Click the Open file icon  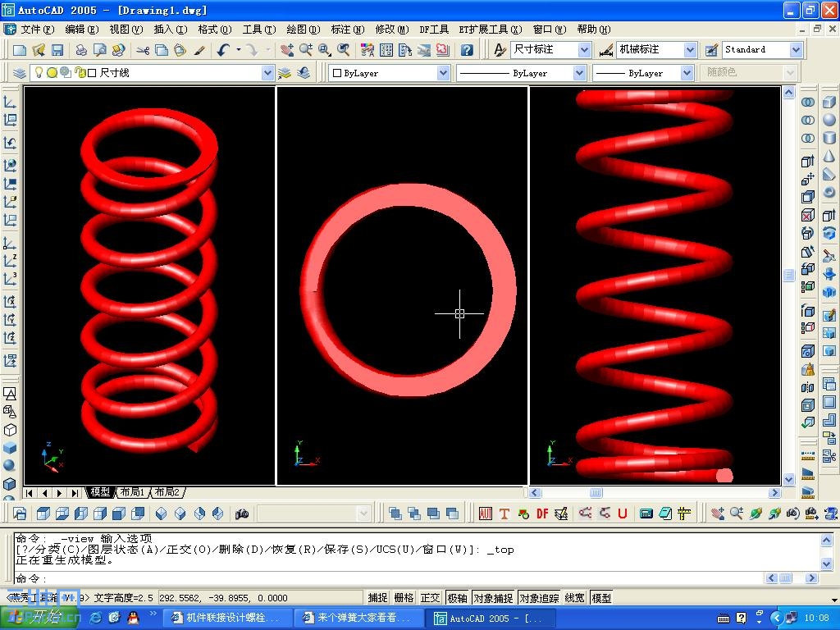coord(39,50)
